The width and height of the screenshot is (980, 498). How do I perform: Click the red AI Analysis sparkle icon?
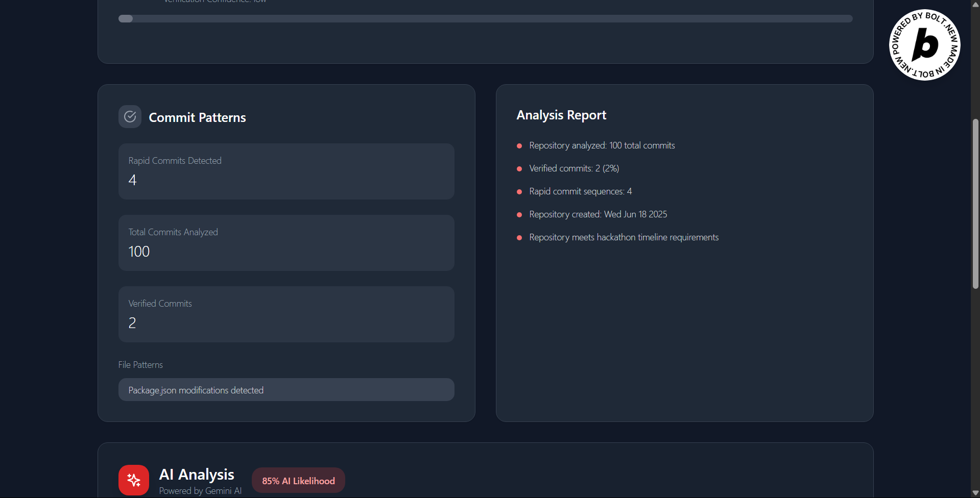click(134, 480)
